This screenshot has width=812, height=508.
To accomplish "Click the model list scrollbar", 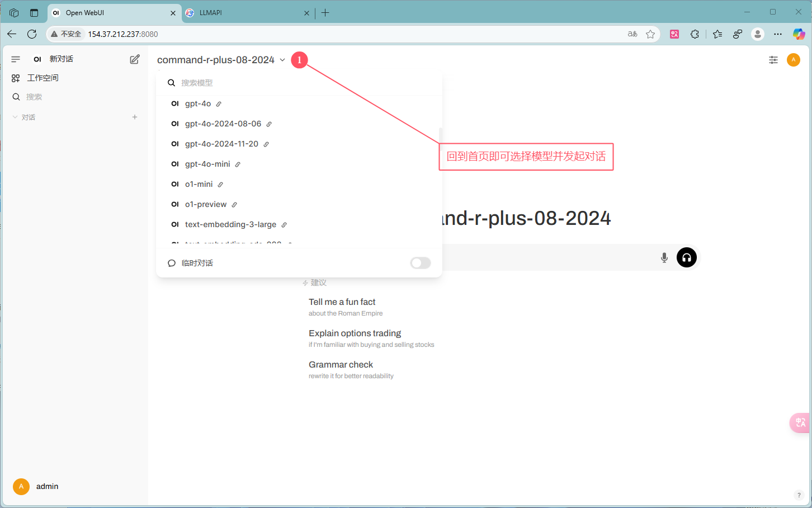I will [441, 135].
